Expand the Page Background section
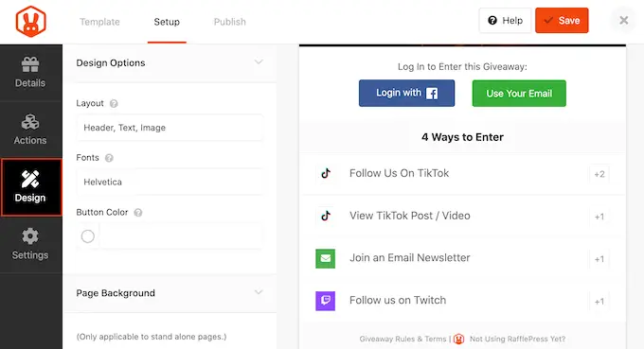The height and width of the screenshot is (349, 644). pos(259,292)
